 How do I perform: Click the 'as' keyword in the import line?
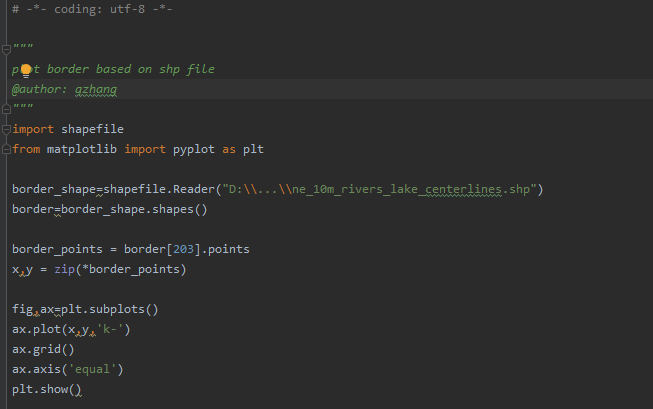pos(229,149)
